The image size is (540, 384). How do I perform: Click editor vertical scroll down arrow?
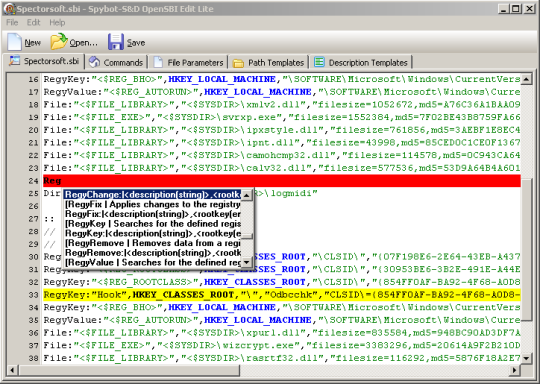pyautogui.click(x=526, y=358)
